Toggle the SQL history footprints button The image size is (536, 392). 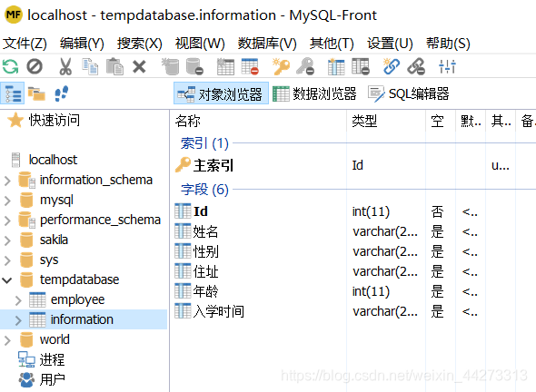pos(61,93)
